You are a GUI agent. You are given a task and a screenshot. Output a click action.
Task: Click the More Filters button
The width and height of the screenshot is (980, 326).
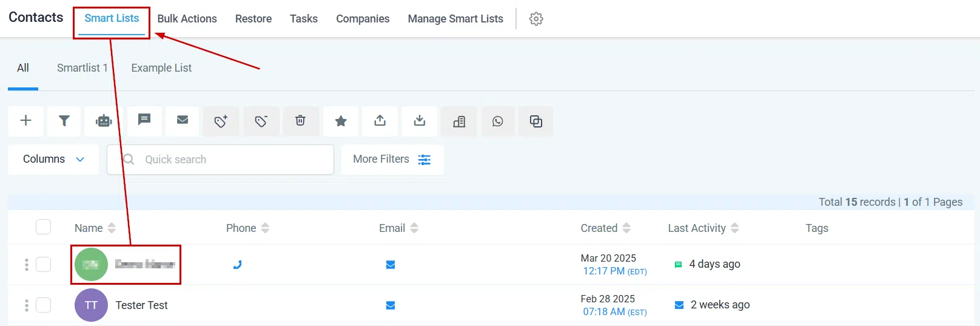[392, 159]
